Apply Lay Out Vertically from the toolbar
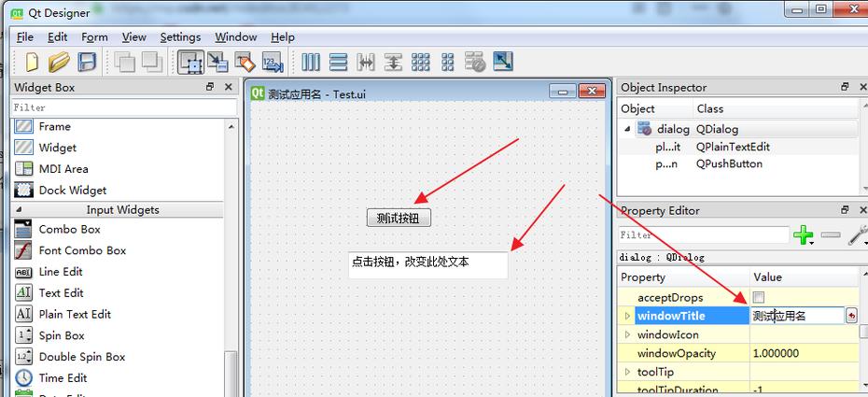 point(338,62)
